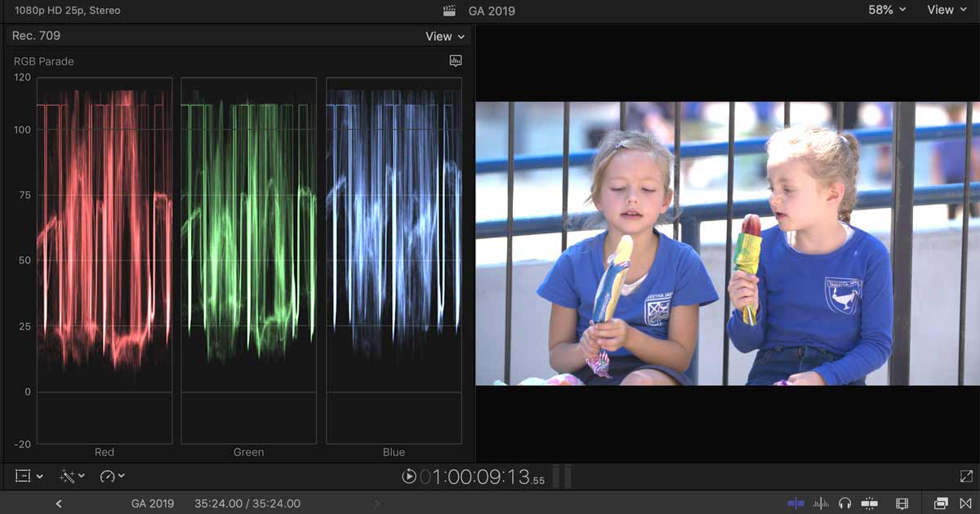Open the viewer View dropdown menu
980x514 pixels.
pos(948,10)
